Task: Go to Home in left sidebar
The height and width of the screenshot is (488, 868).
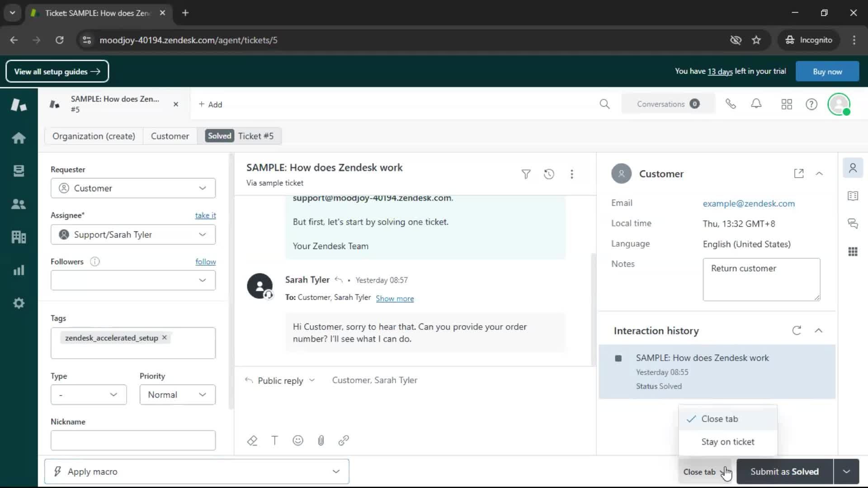Action: 19,138
